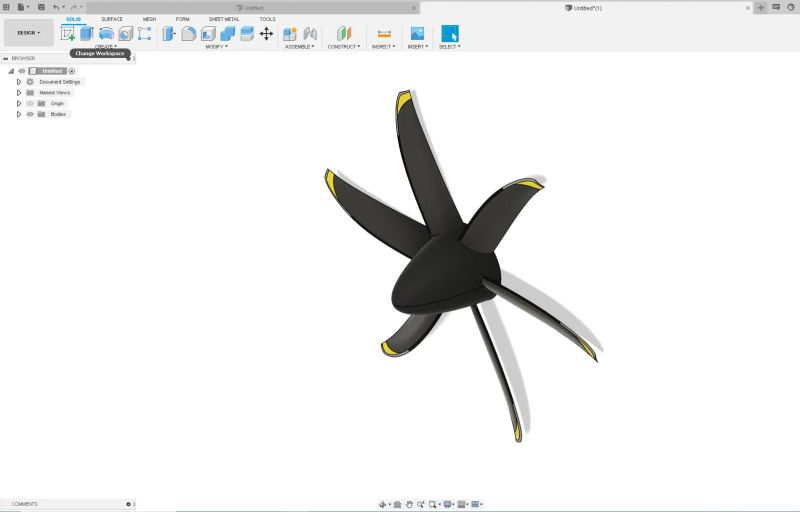
Task: Click the Measure ruler icon above Inspect
Action: [384, 34]
